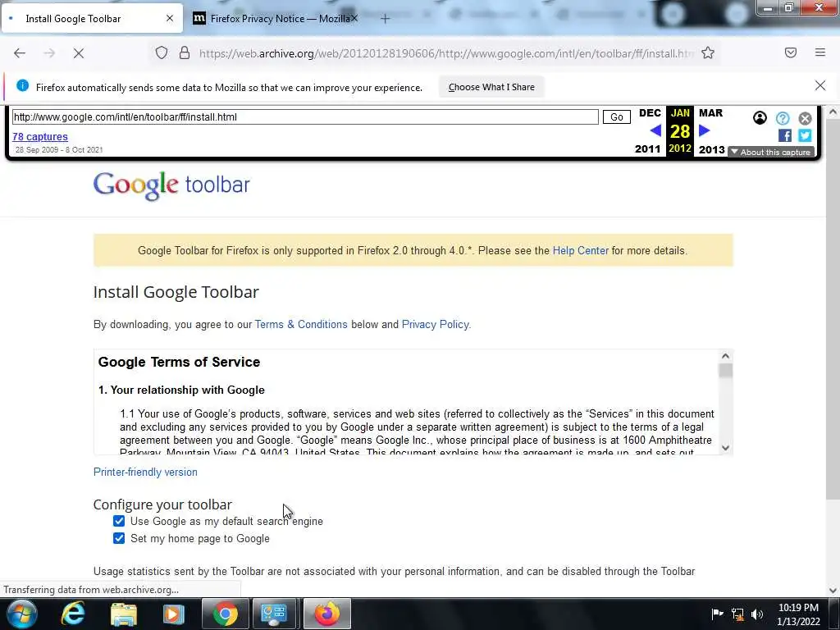View site security lock information
The width and height of the screenshot is (840, 630).
(185, 53)
